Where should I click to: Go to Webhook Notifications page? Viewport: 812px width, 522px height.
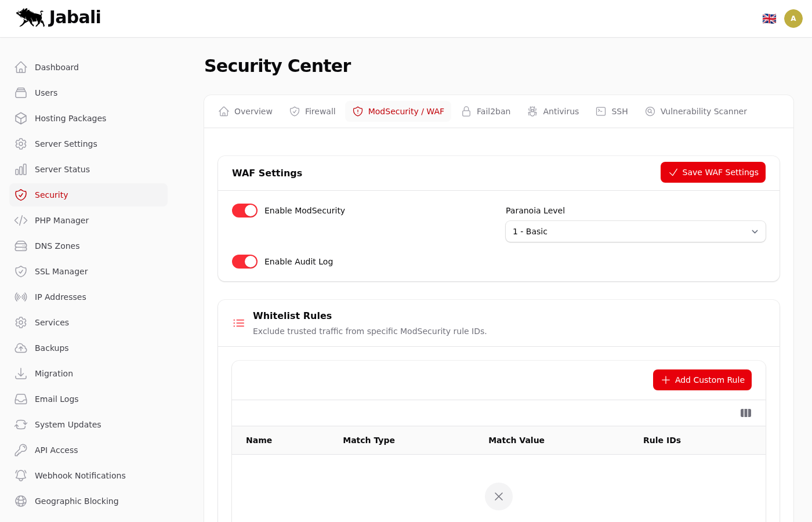click(80, 476)
